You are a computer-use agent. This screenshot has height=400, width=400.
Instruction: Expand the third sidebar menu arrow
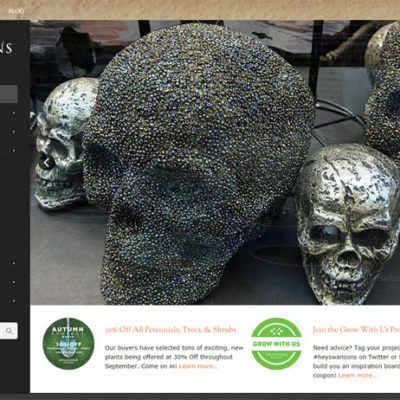click(14, 150)
